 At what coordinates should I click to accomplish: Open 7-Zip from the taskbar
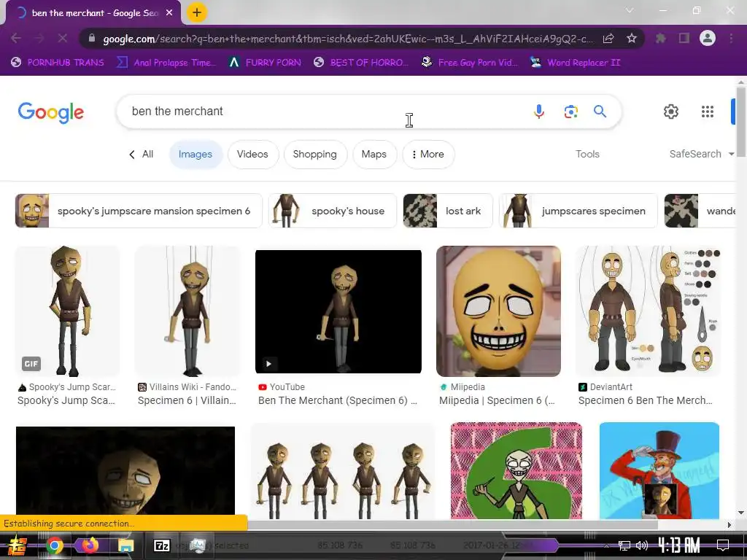[x=162, y=545]
